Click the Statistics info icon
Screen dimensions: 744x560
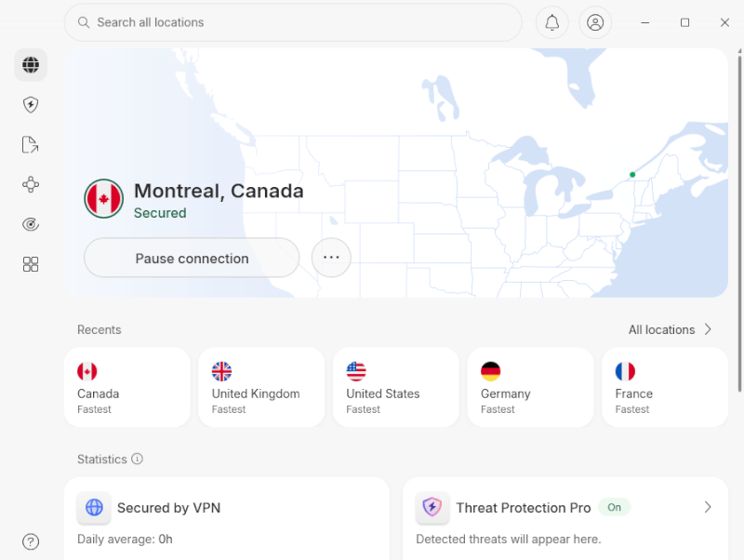(137, 459)
